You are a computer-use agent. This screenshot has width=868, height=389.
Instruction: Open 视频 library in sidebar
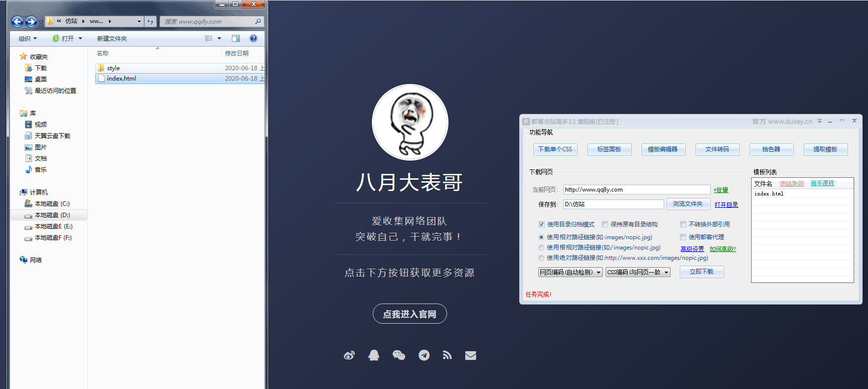(x=40, y=124)
